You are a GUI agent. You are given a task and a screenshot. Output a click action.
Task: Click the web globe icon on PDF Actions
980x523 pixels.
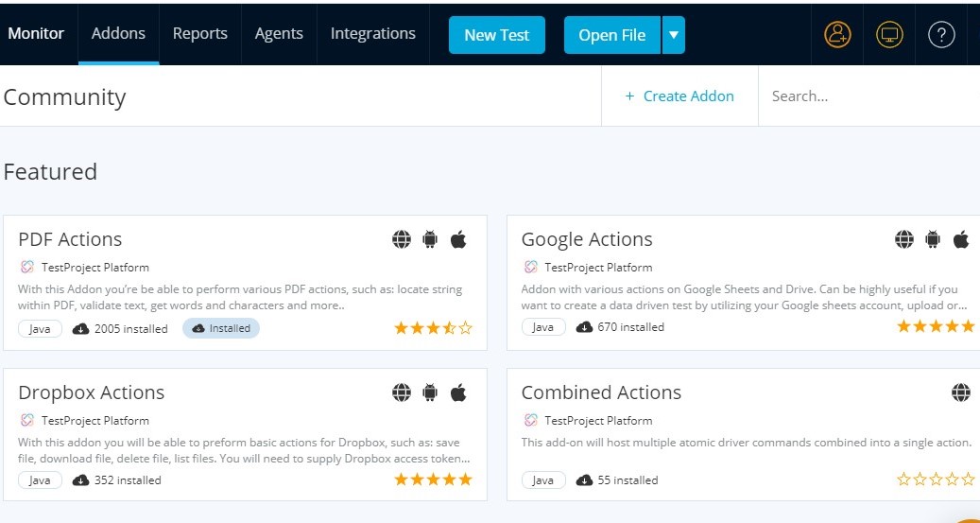tap(402, 239)
